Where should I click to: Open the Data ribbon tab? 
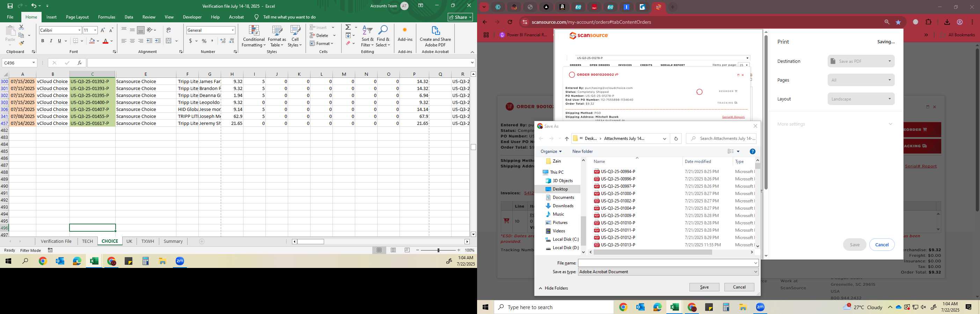click(129, 17)
